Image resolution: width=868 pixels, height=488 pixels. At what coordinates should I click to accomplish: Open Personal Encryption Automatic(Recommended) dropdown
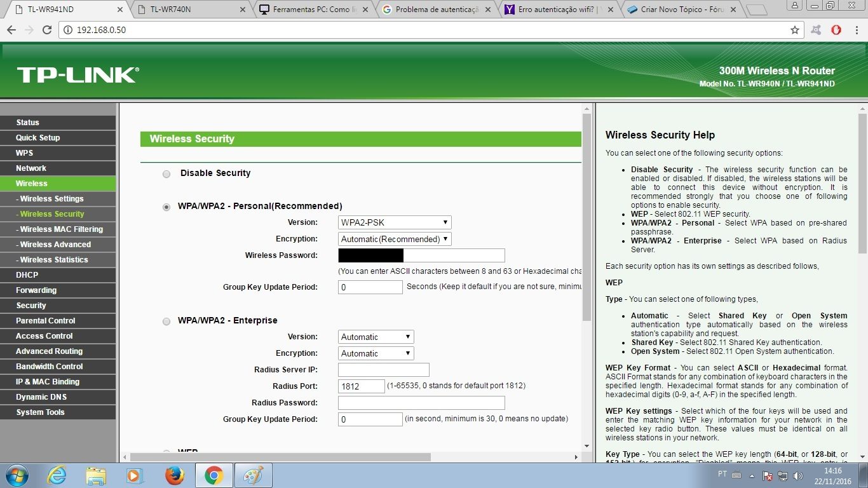(395, 239)
